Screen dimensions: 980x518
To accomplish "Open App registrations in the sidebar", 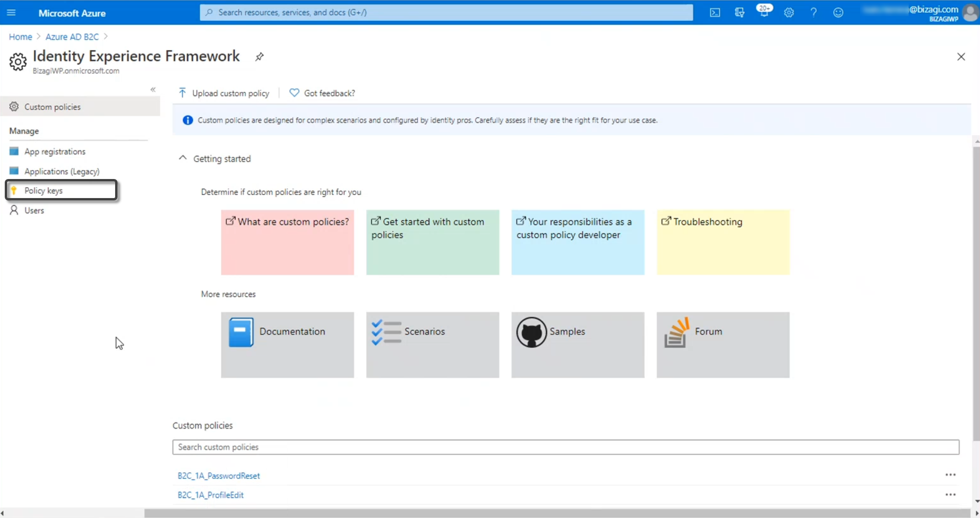I will click(55, 151).
